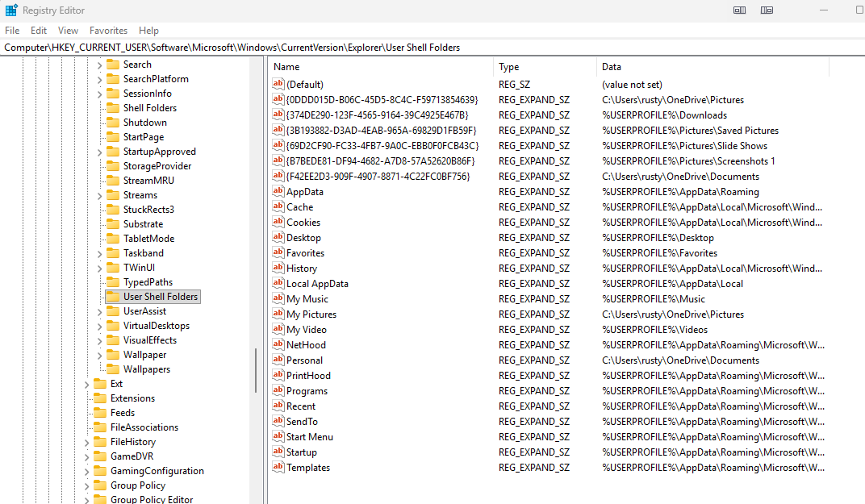Open the Help menu
The width and height of the screenshot is (865, 504).
tap(148, 31)
